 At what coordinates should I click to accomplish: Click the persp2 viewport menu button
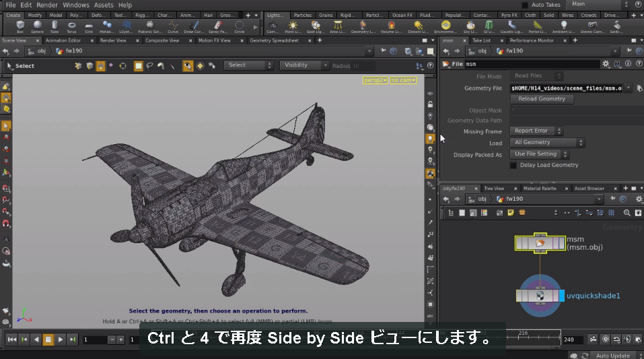[375, 80]
